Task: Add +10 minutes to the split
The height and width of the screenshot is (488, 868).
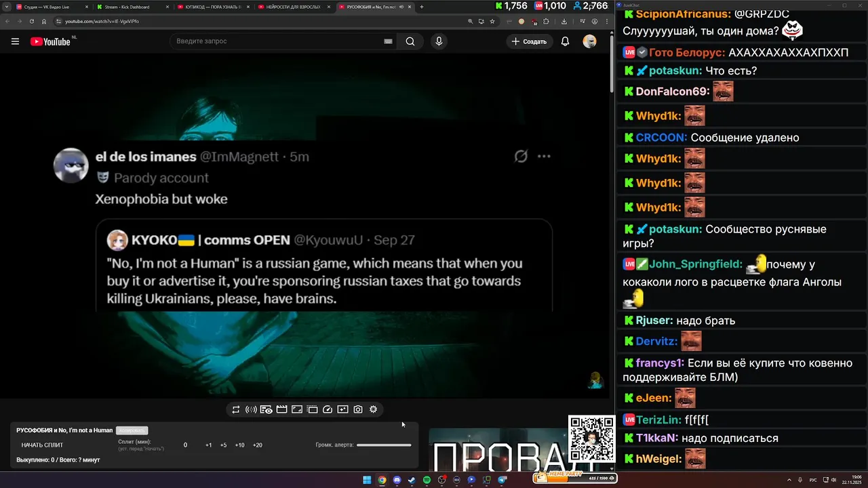Action: tap(239, 445)
